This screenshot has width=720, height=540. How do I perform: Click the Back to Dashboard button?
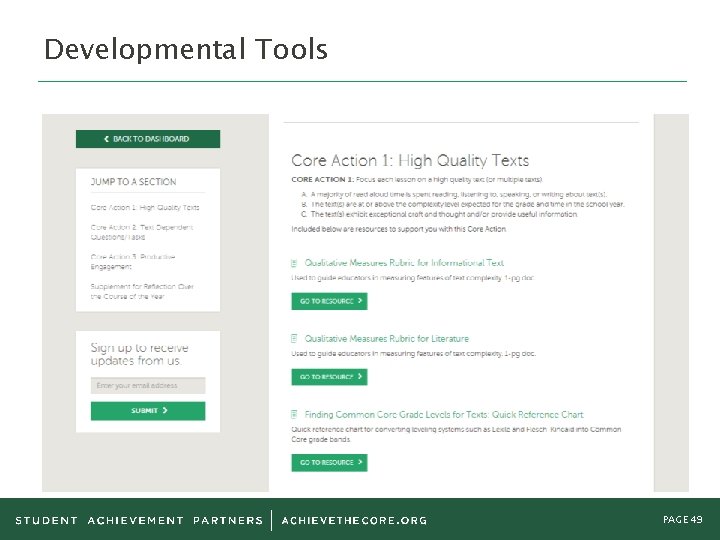[148, 139]
